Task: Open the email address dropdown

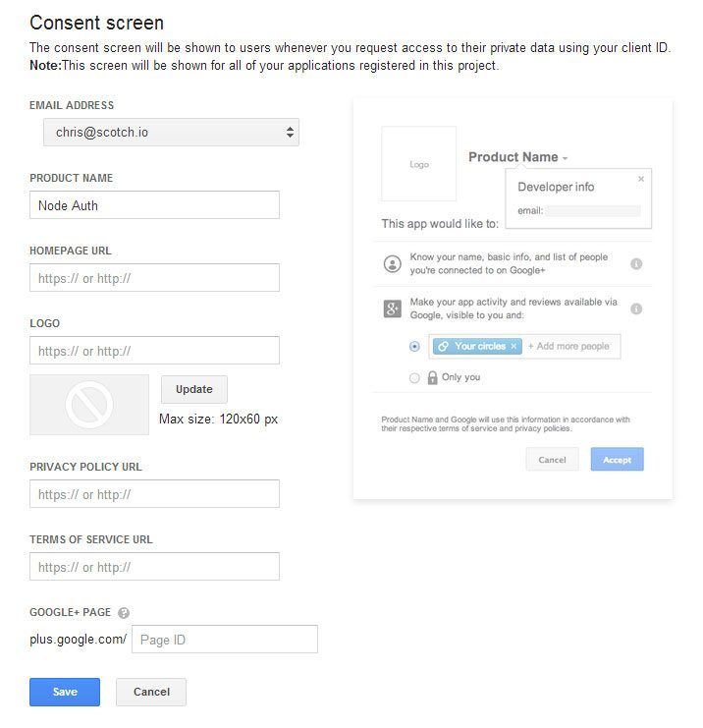Action: coord(171,132)
